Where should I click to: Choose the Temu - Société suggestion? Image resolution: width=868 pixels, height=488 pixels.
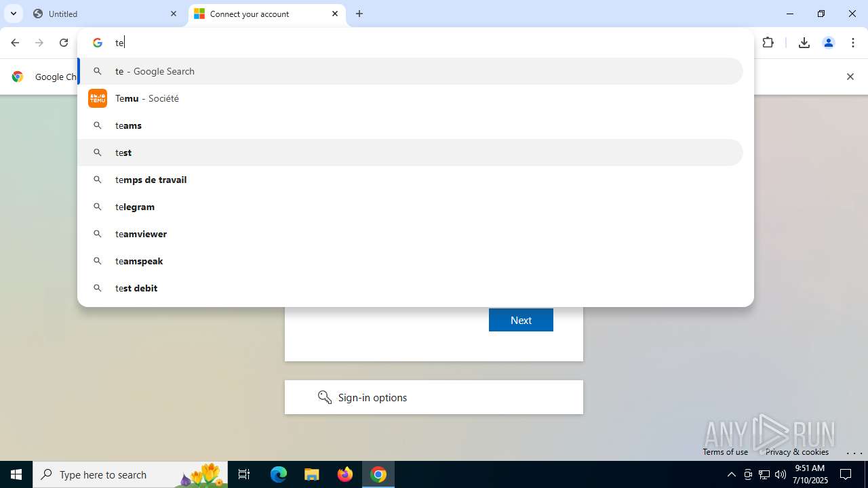410,98
